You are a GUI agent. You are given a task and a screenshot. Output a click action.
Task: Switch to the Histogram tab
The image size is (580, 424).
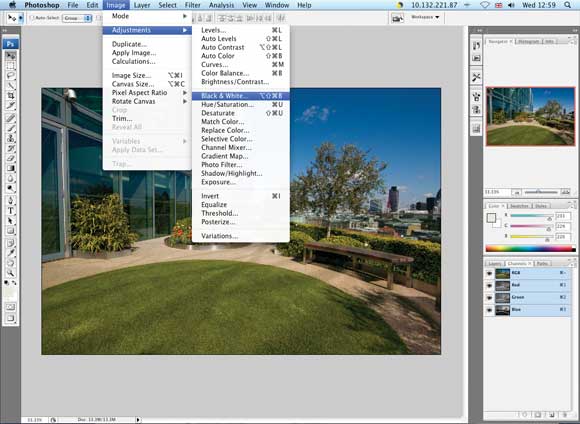pos(528,41)
